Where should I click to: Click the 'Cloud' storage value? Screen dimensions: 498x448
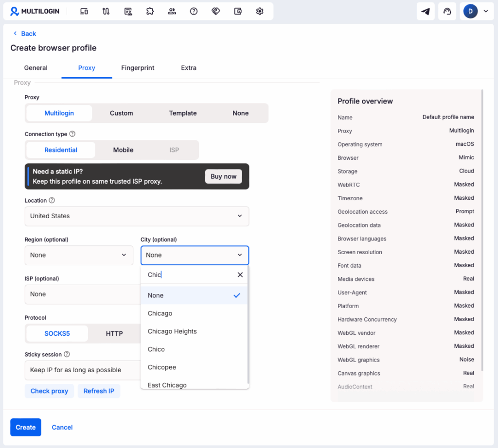coord(466,171)
